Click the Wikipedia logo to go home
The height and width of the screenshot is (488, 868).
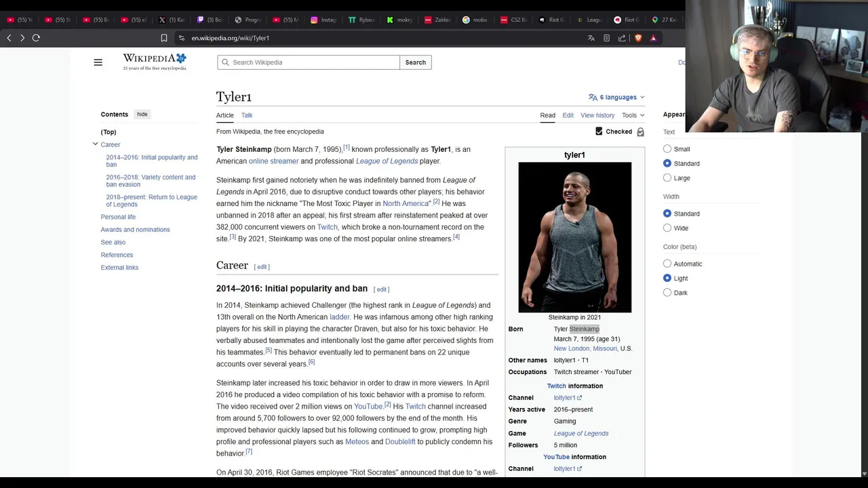point(155,62)
